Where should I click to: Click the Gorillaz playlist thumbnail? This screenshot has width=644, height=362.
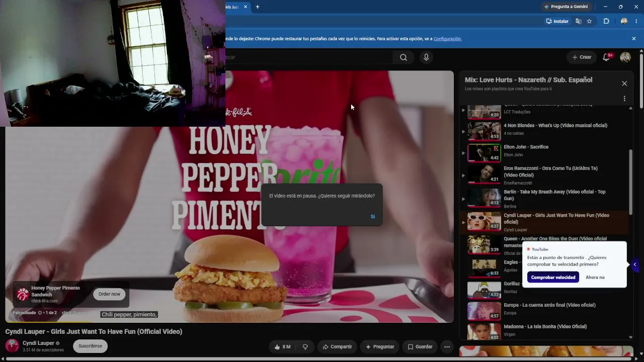[484, 290]
